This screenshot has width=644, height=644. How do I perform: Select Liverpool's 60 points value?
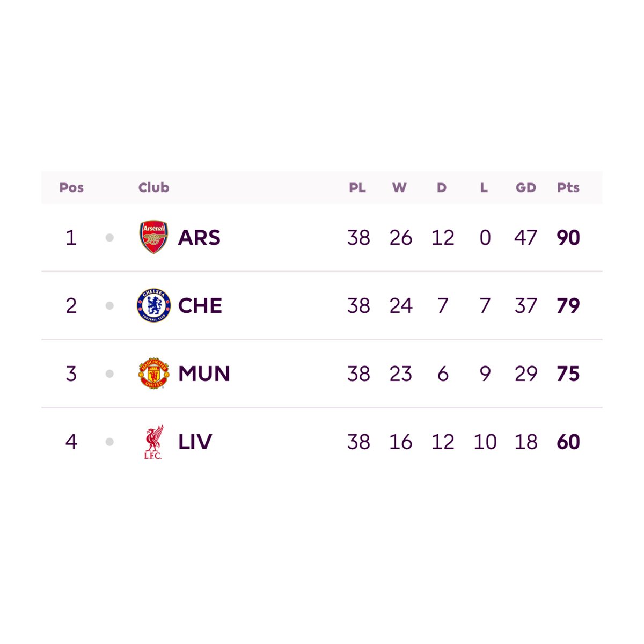(x=568, y=442)
